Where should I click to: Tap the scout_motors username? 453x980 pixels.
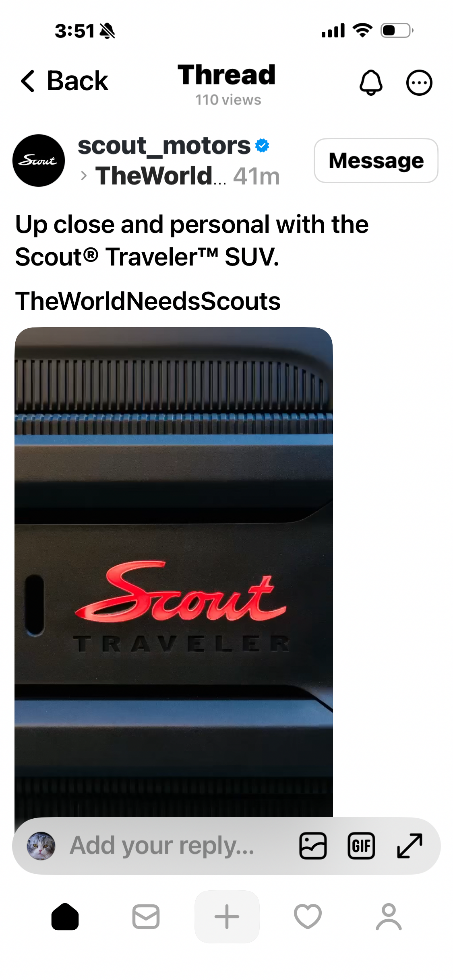click(164, 145)
